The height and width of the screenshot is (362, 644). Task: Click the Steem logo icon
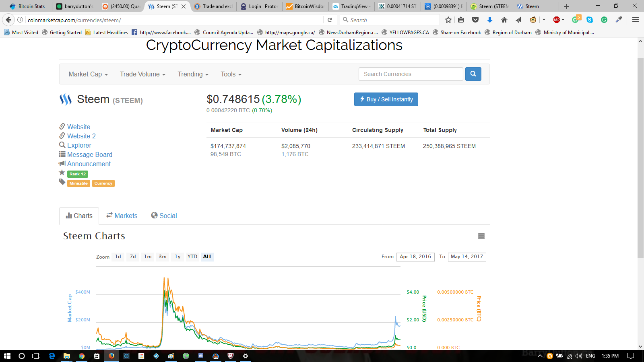click(66, 99)
